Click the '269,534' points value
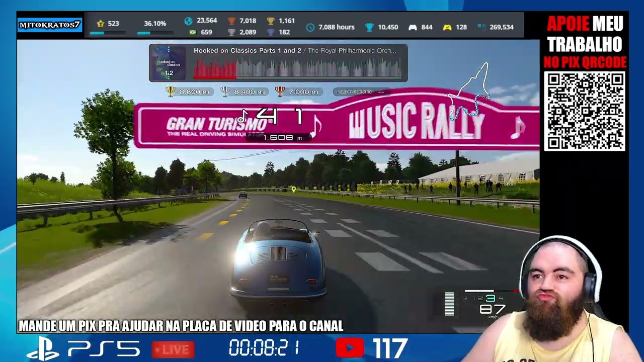 pos(502,27)
